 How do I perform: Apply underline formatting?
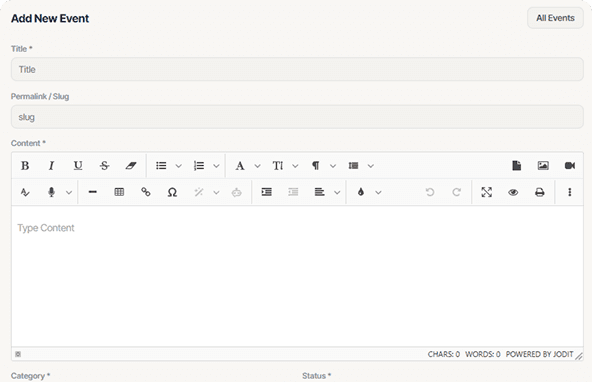pos(78,166)
